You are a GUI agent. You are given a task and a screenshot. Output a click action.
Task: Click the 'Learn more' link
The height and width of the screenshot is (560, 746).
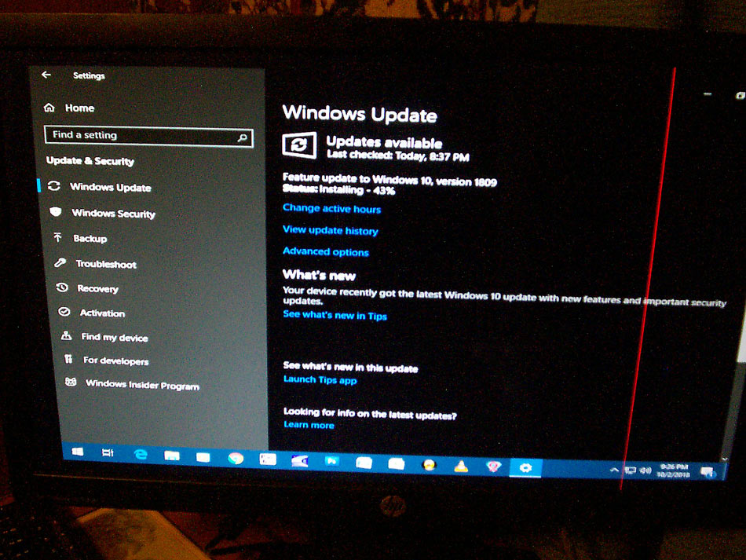(309, 424)
